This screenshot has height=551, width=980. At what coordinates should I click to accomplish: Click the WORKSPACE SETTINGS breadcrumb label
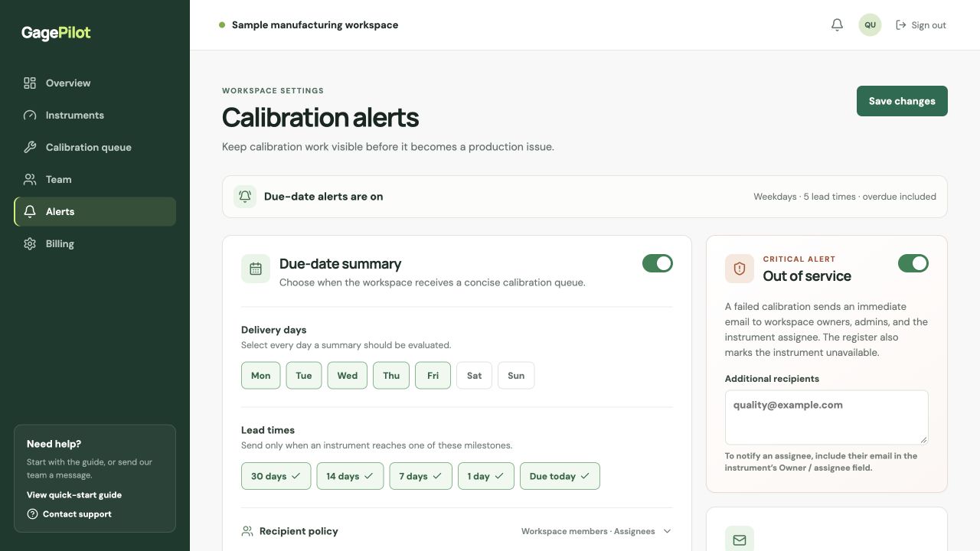point(273,90)
